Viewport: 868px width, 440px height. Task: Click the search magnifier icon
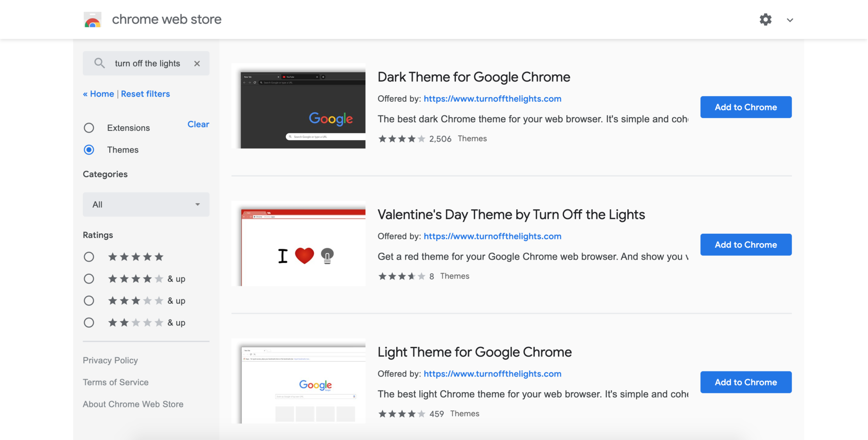click(100, 64)
